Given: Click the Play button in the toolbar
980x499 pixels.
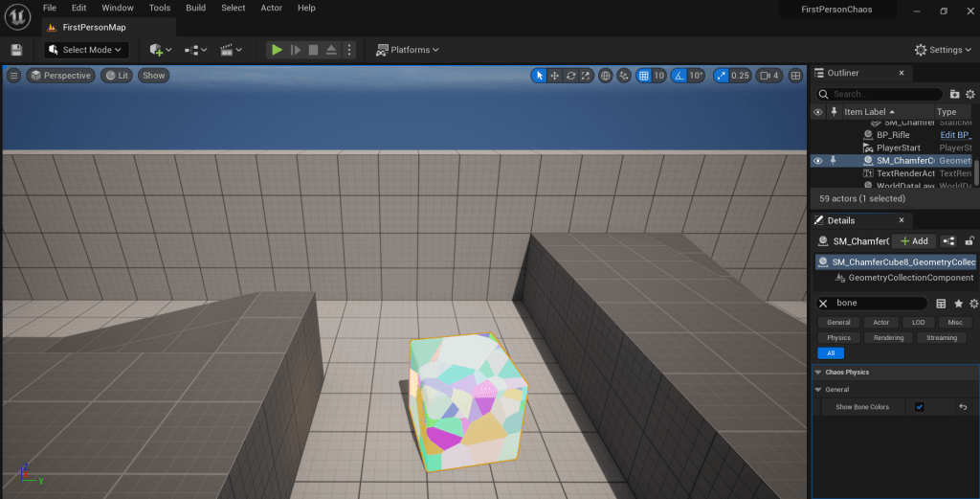Looking at the screenshot, I should (277, 50).
